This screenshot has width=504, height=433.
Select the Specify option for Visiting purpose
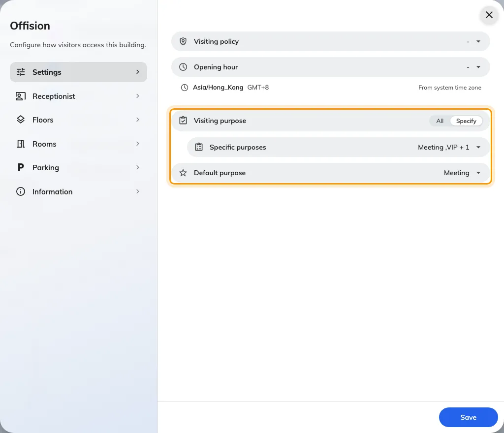point(466,121)
